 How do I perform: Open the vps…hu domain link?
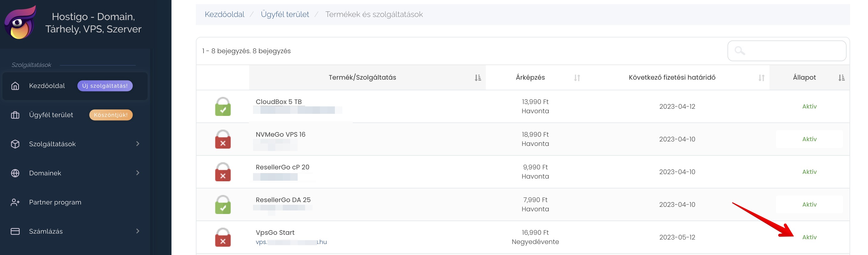click(291, 242)
